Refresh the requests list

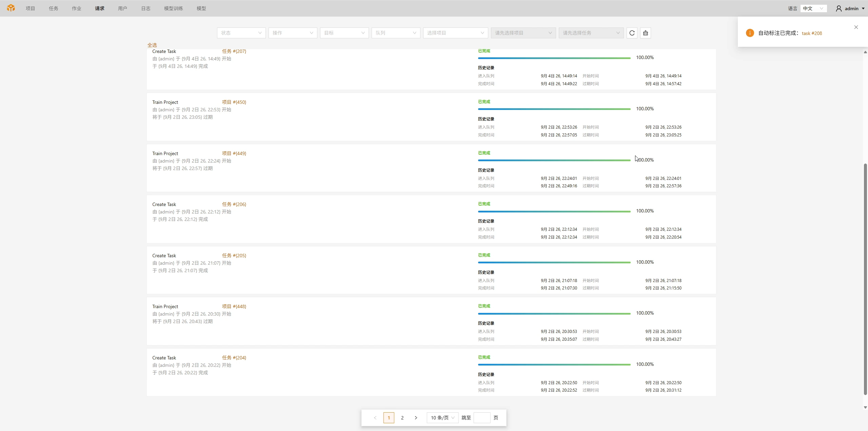pyautogui.click(x=632, y=33)
